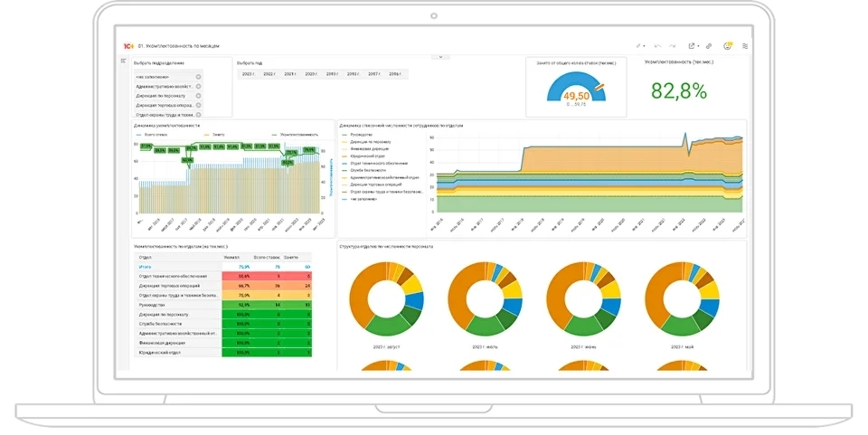Select year 2023 in the year filter
Image resolution: width=868 pixels, height=435 pixels.
pos(247,74)
